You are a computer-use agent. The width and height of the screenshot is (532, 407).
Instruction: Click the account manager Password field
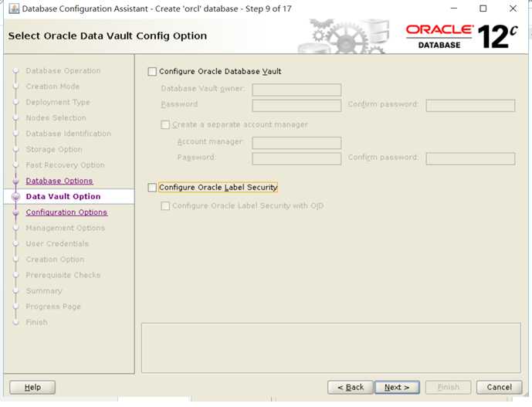296,158
